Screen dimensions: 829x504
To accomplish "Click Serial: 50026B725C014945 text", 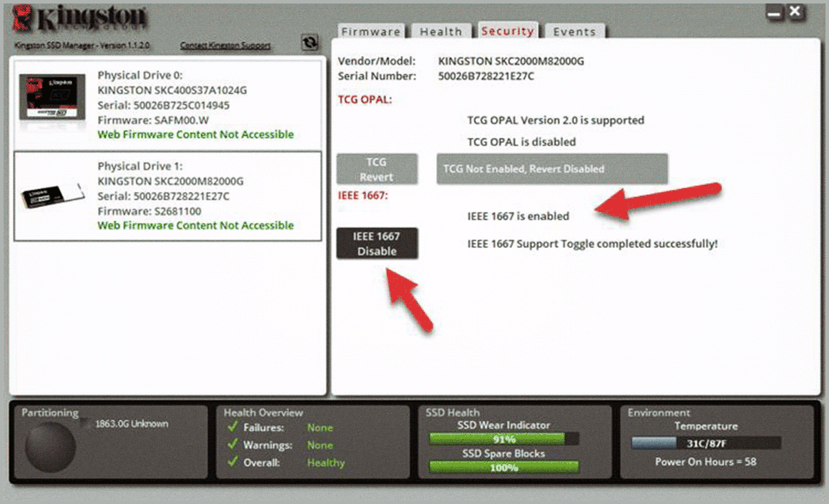I will pos(164,105).
